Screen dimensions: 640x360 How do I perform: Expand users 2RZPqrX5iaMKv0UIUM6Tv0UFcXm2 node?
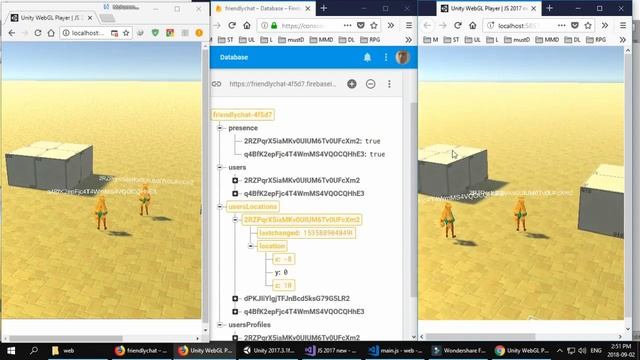pyautogui.click(x=235, y=180)
